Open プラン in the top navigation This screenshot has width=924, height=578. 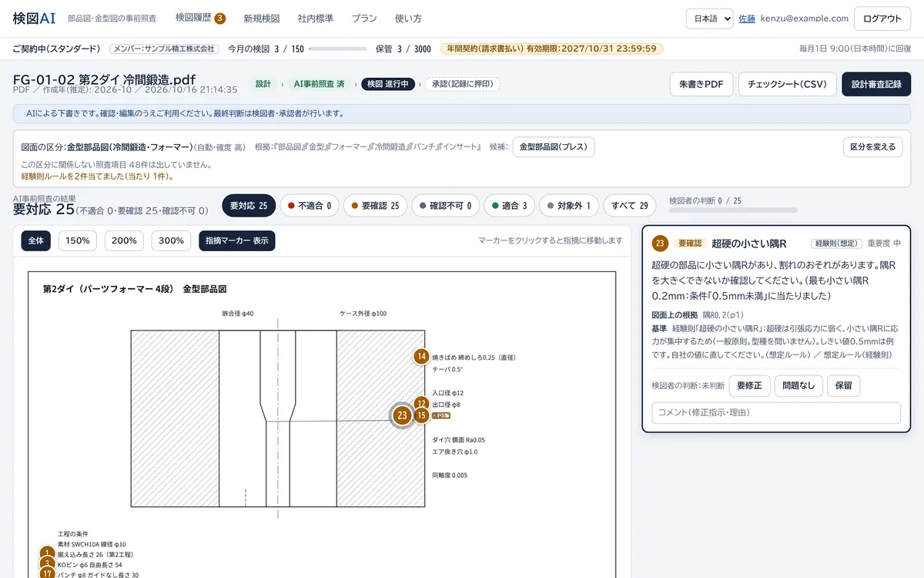pos(364,18)
